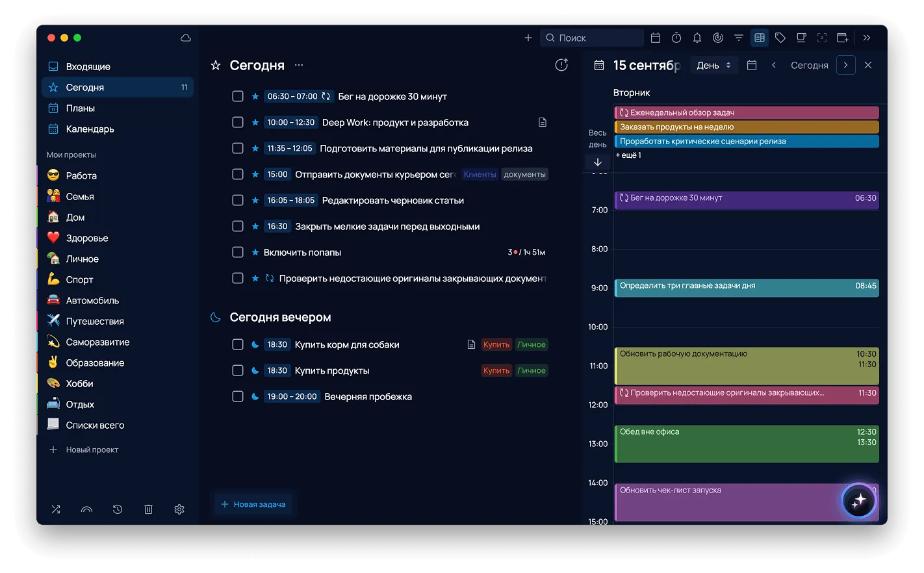
Task: Open the green 'Обед вне офиса' calendar event
Action: 747,444
